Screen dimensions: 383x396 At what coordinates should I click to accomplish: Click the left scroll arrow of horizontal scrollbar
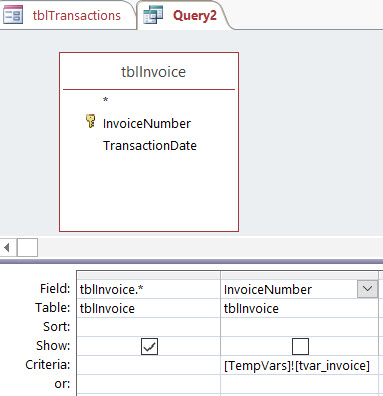tap(7, 248)
